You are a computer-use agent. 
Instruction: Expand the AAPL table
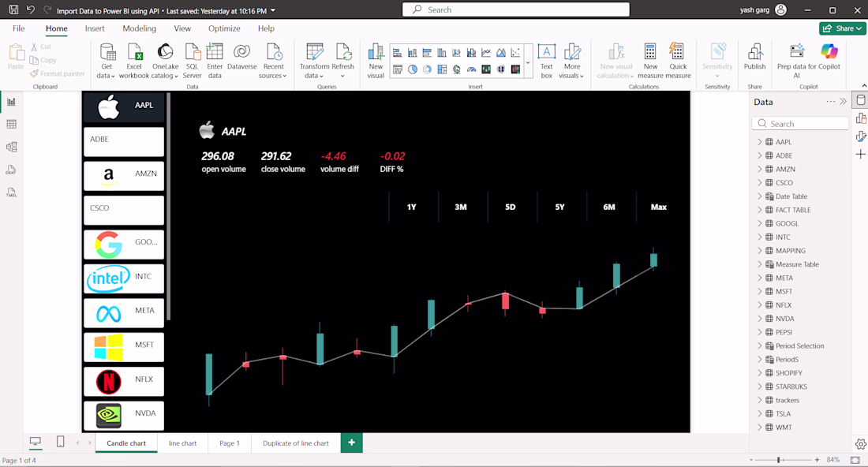759,142
